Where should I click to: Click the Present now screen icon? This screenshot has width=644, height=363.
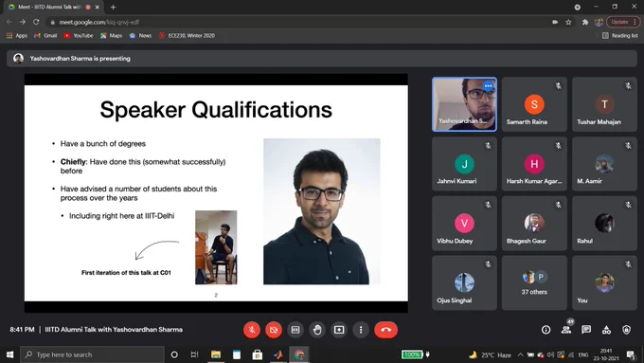click(x=339, y=330)
